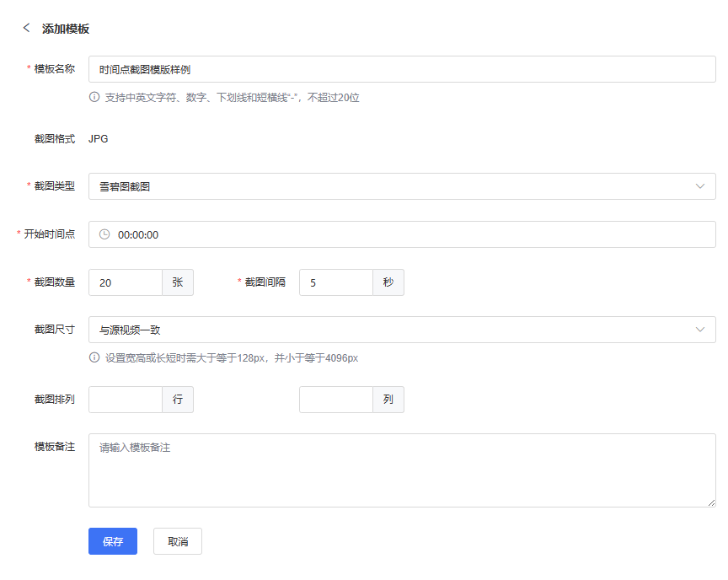Focus the 模板名称 text input
Viewport: 728px width, 580px height.
[401, 69]
